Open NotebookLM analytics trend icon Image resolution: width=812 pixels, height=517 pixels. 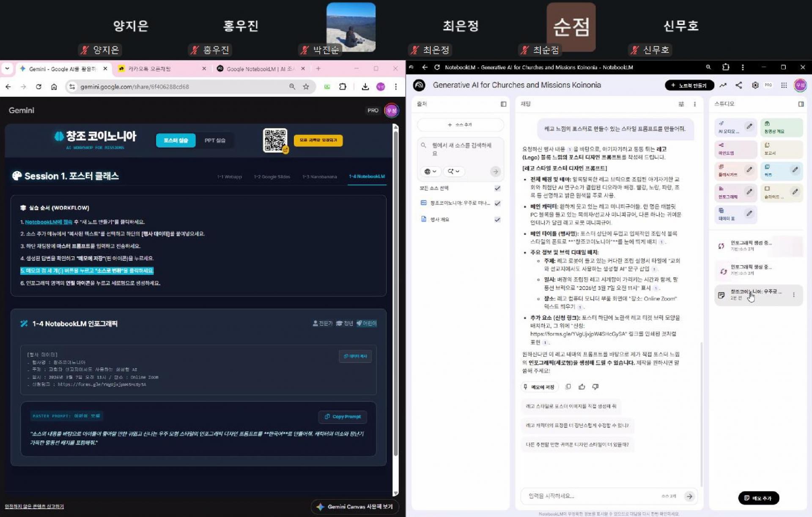[x=723, y=85]
